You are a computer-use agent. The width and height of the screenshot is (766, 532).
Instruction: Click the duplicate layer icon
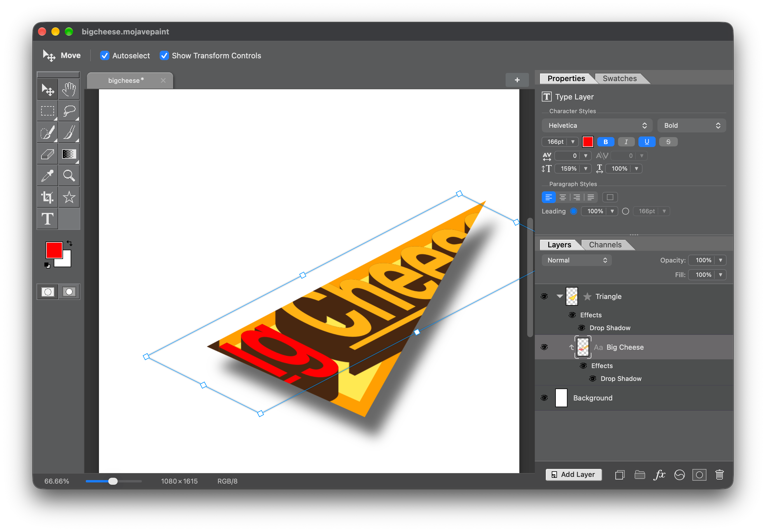coord(620,474)
